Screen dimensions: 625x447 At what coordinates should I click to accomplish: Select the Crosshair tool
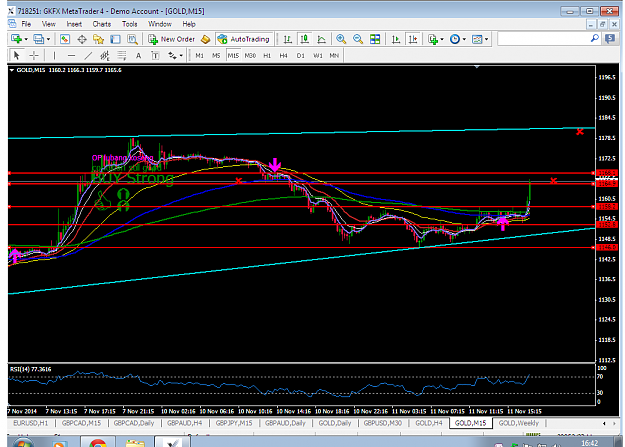(x=34, y=55)
